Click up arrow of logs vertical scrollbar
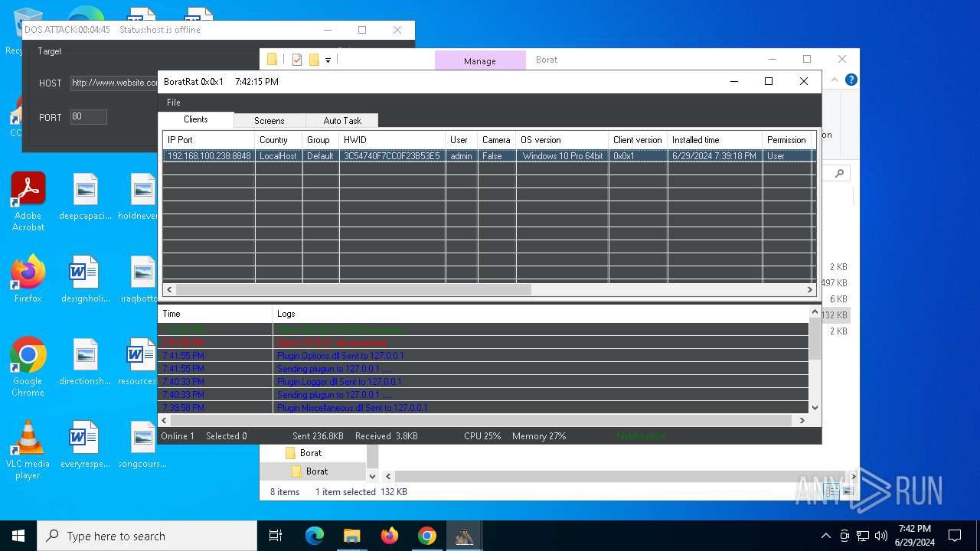The height and width of the screenshot is (551, 980). coord(815,312)
